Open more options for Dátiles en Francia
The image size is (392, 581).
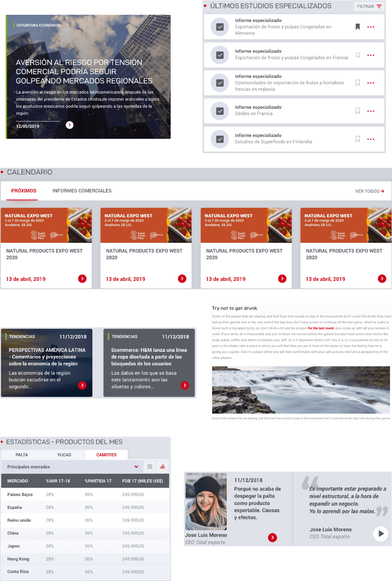pos(371,111)
